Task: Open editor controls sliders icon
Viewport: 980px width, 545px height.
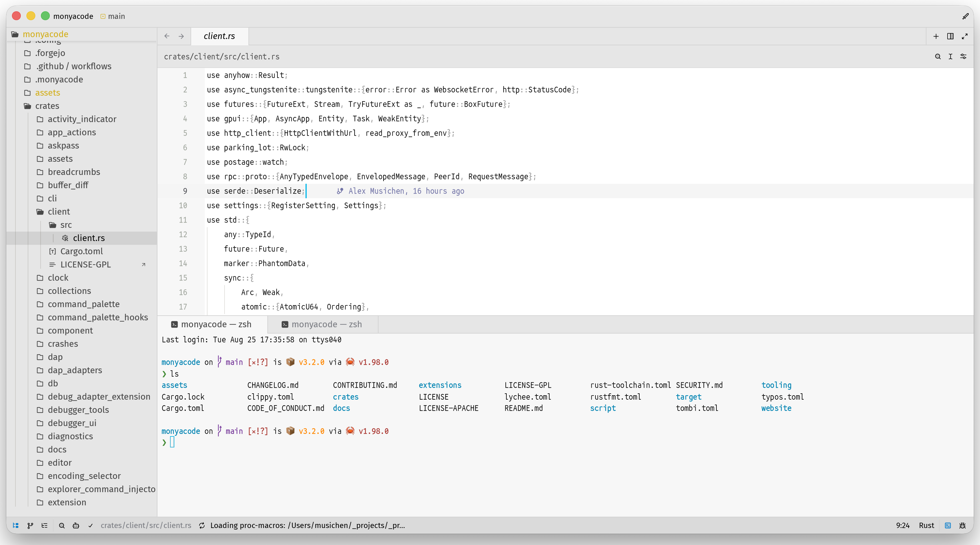Action: tap(963, 56)
